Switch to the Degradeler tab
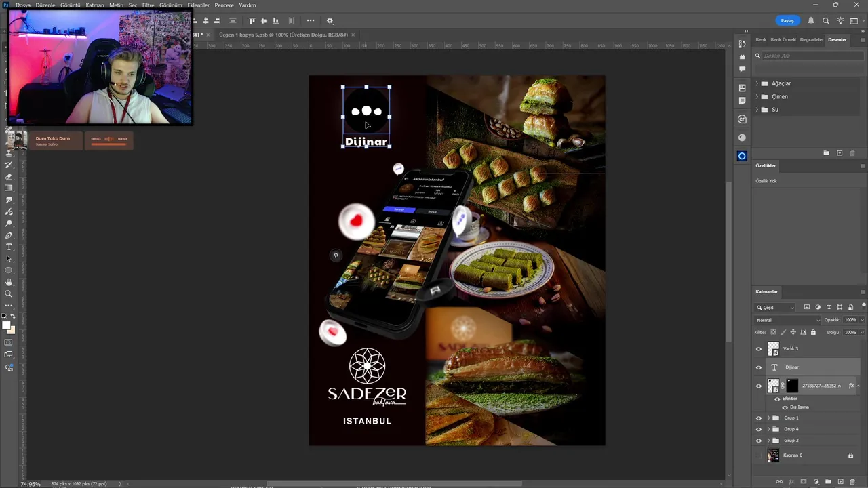Screen dimensions: 868x488 [x=812, y=39]
